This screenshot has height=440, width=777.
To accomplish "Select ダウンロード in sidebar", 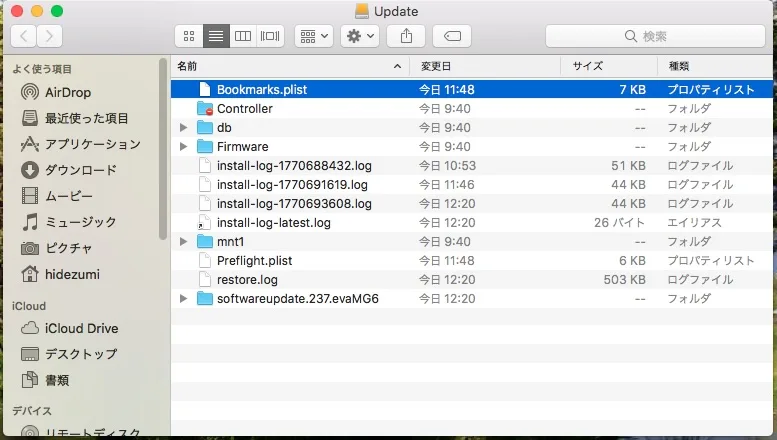I will [80, 170].
